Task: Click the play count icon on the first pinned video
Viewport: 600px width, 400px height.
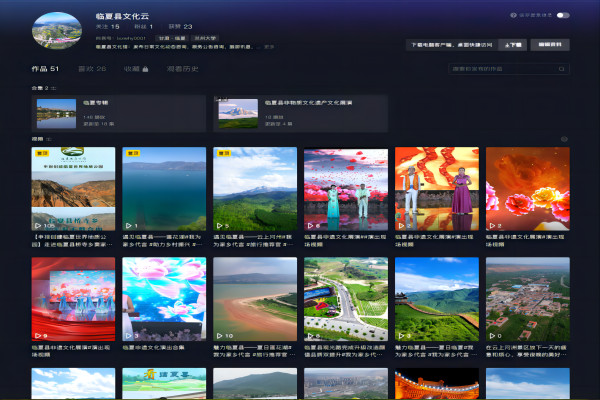Action: (x=37, y=226)
